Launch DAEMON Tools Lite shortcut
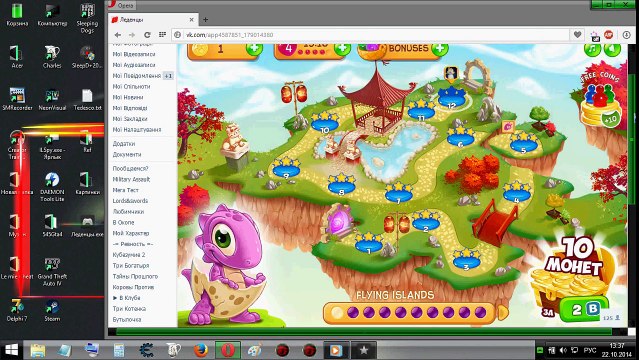Viewport: 639px width, 360px height. click(x=52, y=187)
